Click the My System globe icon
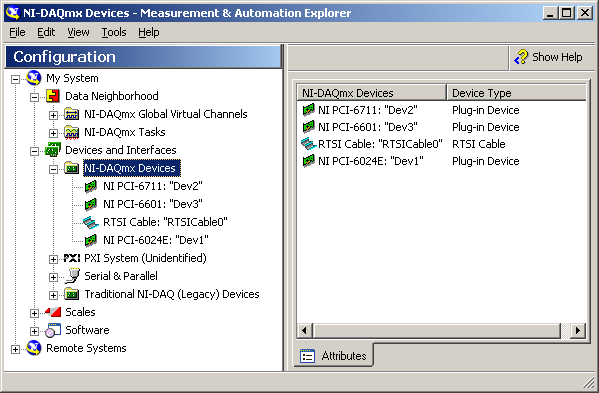This screenshot has width=599, height=393. tap(34, 78)
